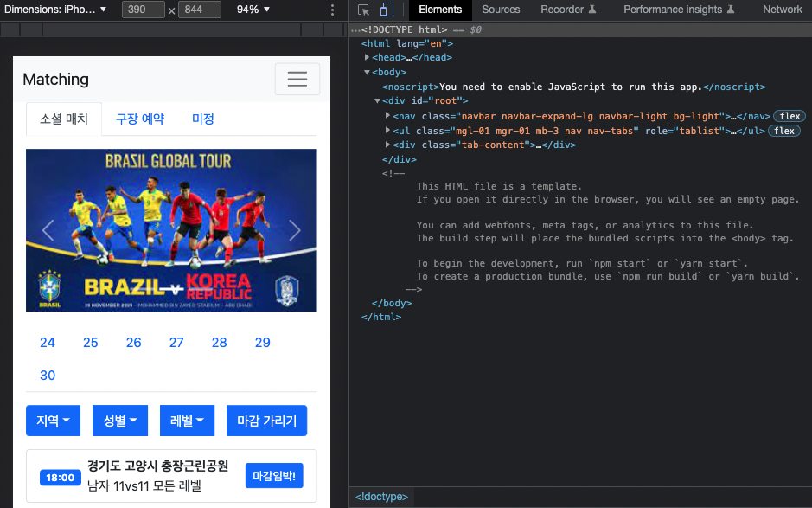Viewport: 812px width, 508px height.
Task: Toggle the device toolbar icon
Action: pos(387,10)
